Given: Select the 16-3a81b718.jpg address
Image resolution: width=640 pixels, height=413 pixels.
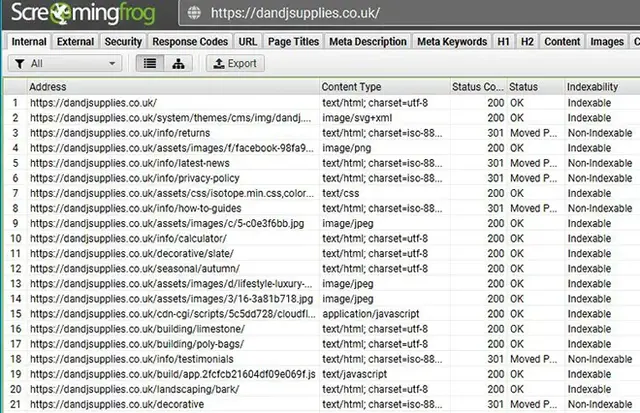Looking at the screenshot, I should (x=171, y=299).
